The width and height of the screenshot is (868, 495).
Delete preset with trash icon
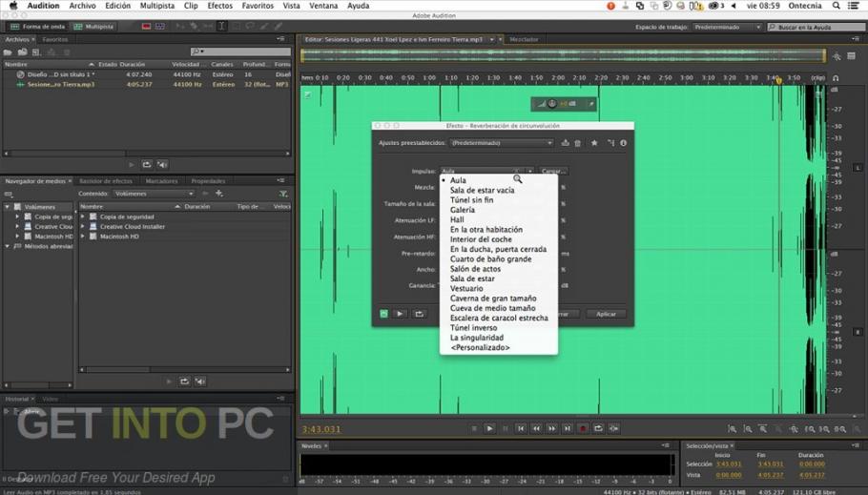tap(577, 143)
